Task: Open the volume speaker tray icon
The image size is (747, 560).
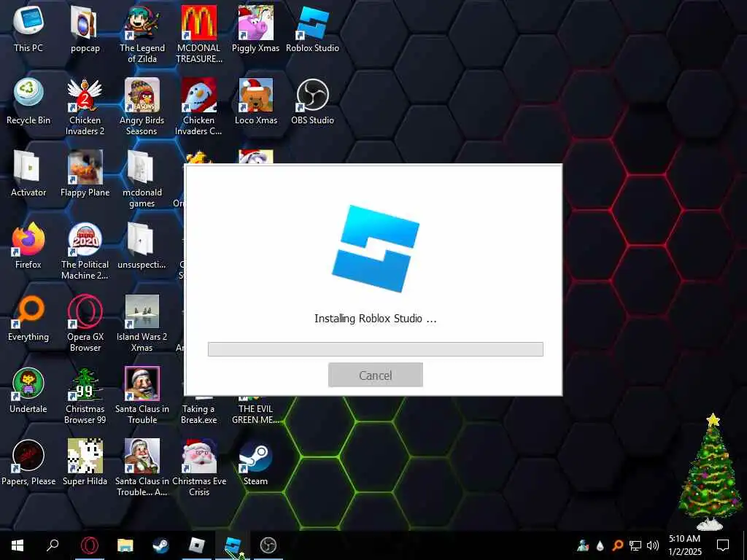Action: 653,545
